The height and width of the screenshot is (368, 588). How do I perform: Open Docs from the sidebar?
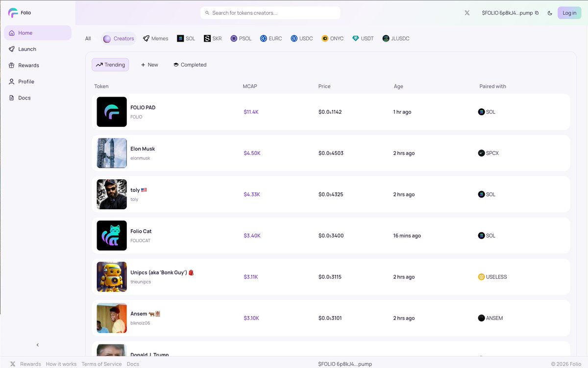click(x=38, y=98)
